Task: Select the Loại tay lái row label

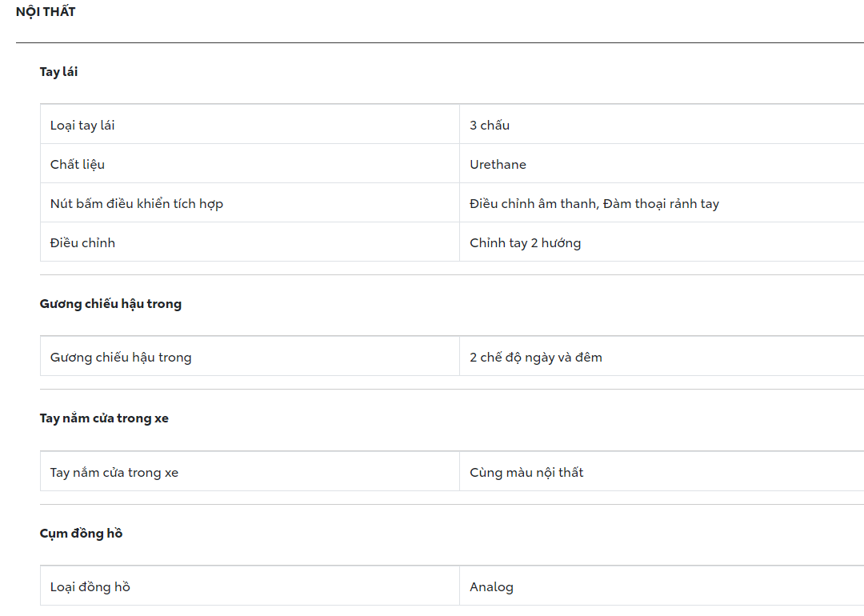Action: coord(82,125)
